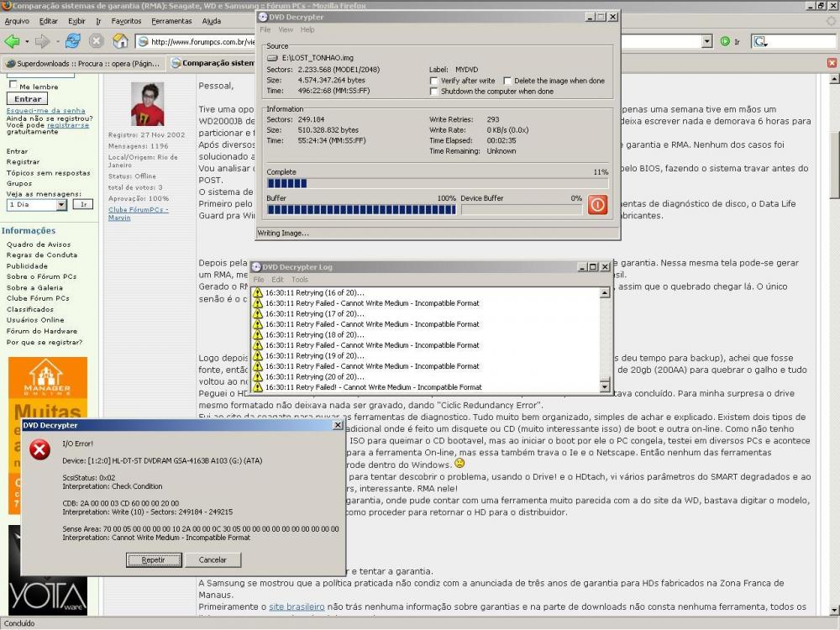This screenshot has height=630, width=840.
Task: Click the red abort write button
Action: click(597, 204)
